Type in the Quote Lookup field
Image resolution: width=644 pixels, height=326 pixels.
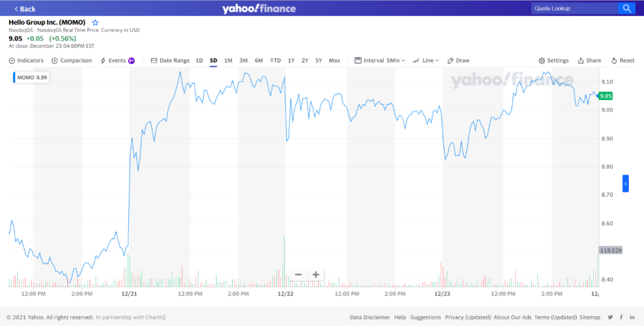pos(574,8)
